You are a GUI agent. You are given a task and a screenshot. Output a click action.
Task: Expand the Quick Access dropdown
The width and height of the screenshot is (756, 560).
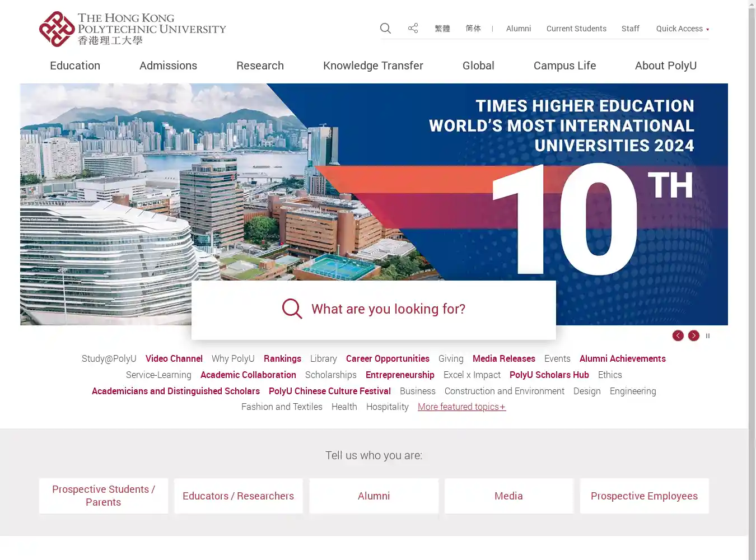coord(682,29)
